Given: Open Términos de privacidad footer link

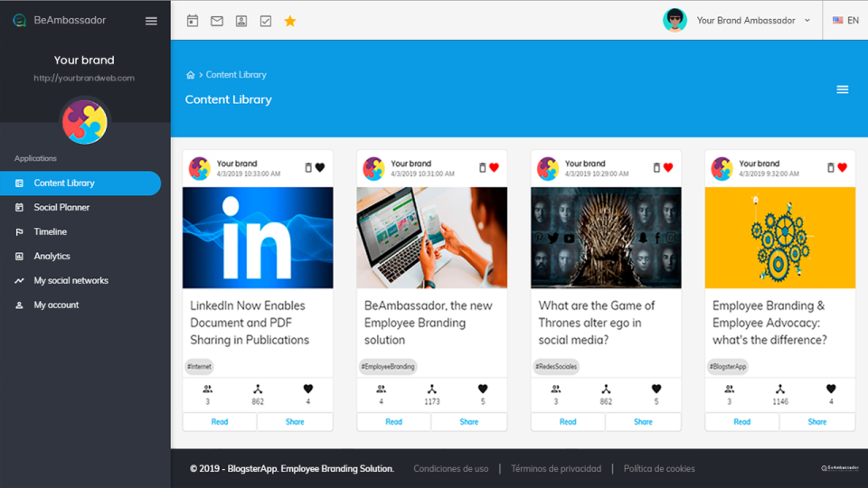Looking at the screenshot, I should pyautogui.click(x=556, y=469).
